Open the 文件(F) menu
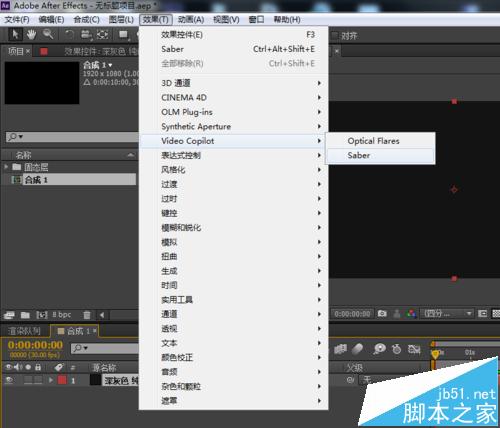Viewport: 500px width, 428px height. tap(17, 20)
